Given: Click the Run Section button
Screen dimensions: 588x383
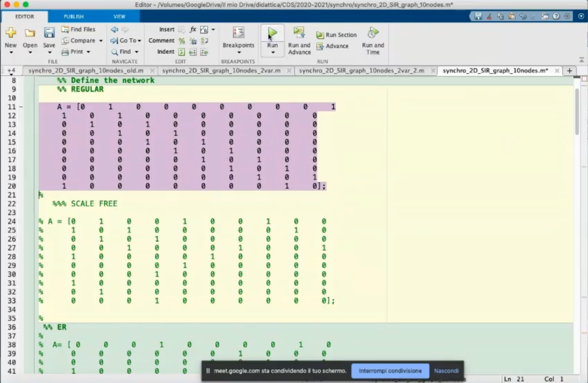Looking at the screenshot, I should pyautogui.click(x=336, y=35).
